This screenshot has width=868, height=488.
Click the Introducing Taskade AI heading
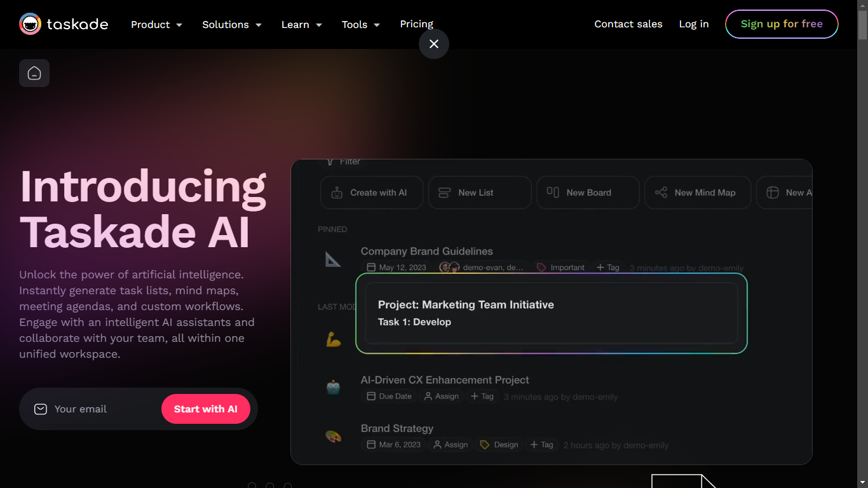pyautogui.click(x=144, y=209)
